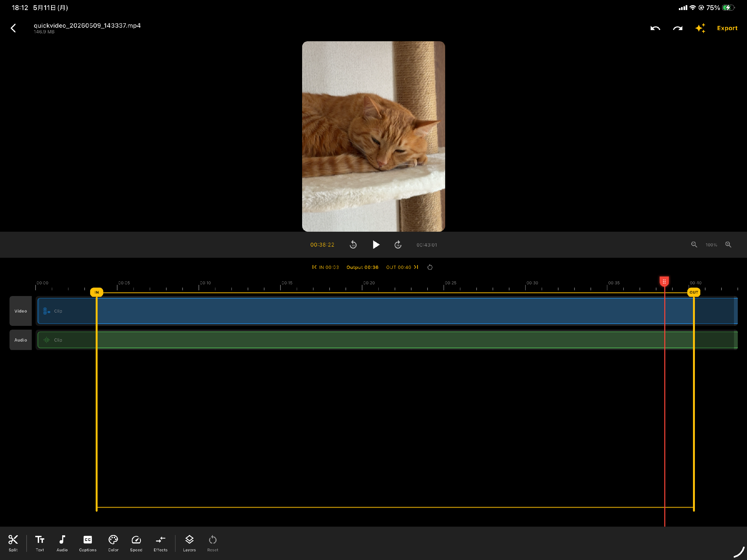
Task: Go back using the back chevron
Action: (x=14, y=28)
